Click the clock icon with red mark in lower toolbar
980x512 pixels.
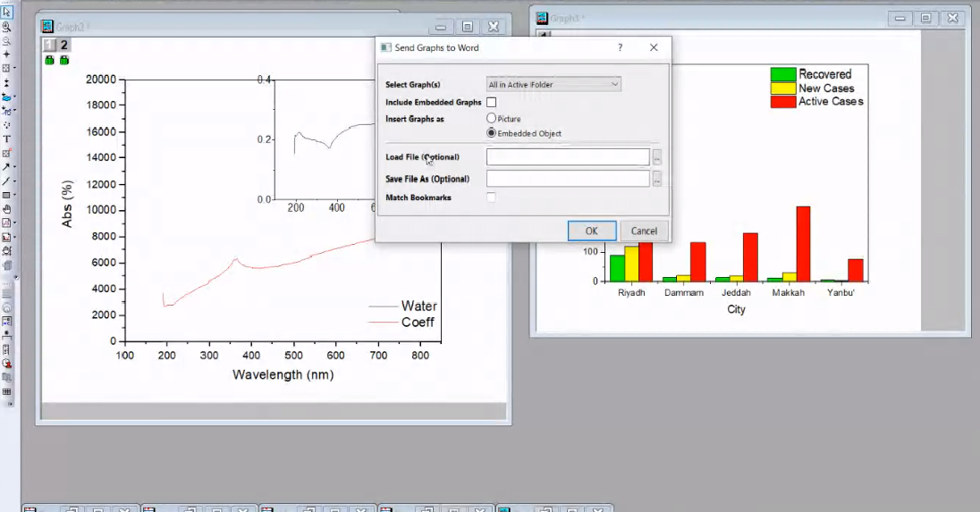pyautogui.click(x=7, y=364)
